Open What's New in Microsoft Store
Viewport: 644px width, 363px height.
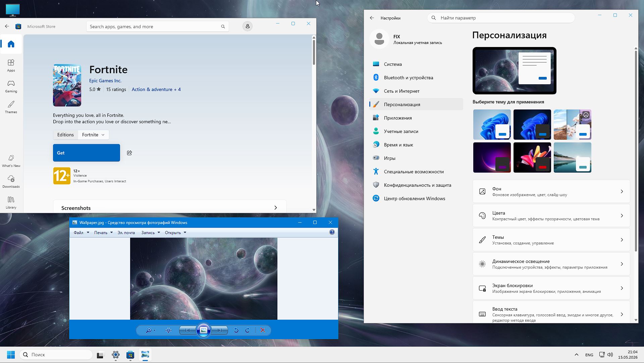tap(11, 161)
